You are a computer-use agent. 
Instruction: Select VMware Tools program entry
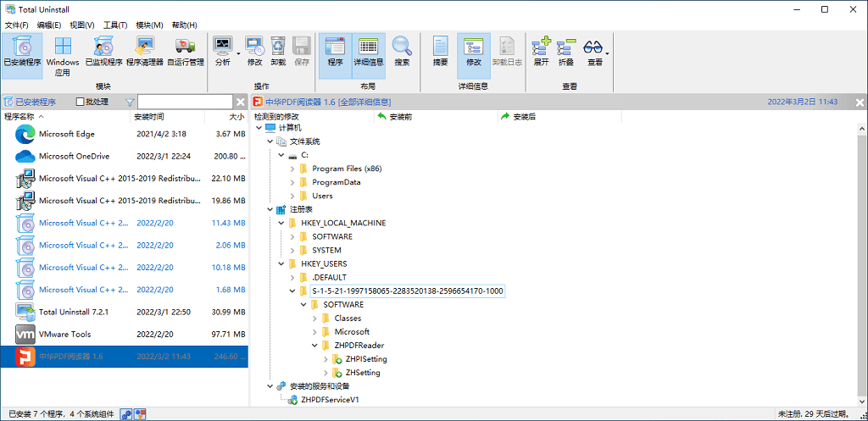[124, 334]
